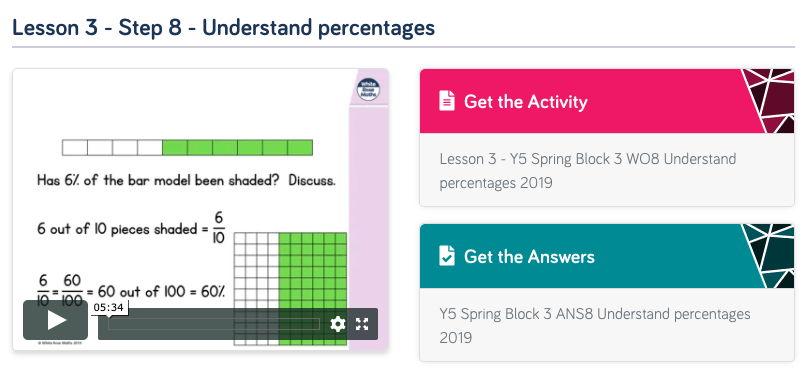Click geometric pattern on Answers banner
This screenshot has height=383, width=812.
coord(768,256)
